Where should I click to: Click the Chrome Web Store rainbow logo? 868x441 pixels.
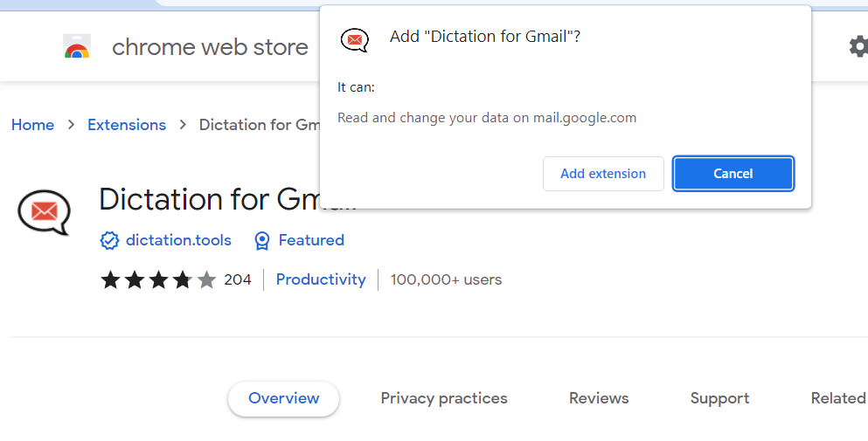[x=77, y=46]
